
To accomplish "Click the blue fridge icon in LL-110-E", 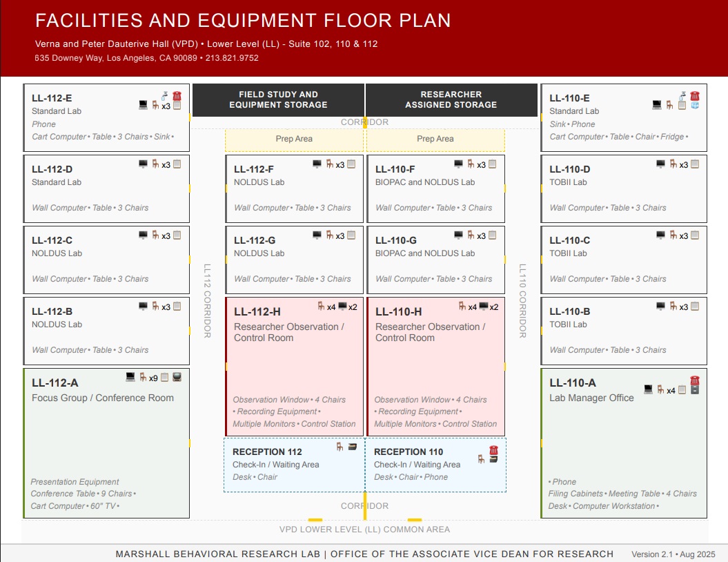I will [695, 106].
